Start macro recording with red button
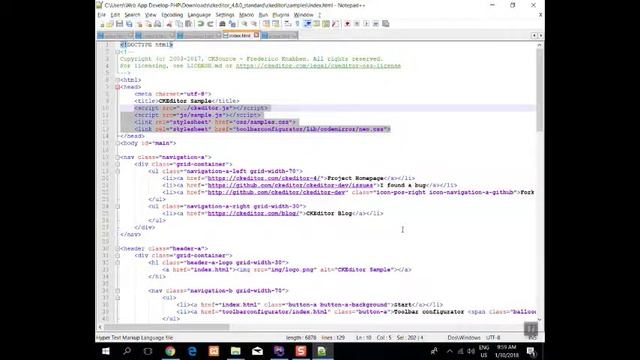Screen dimensions: 640x360 [347, 24]
